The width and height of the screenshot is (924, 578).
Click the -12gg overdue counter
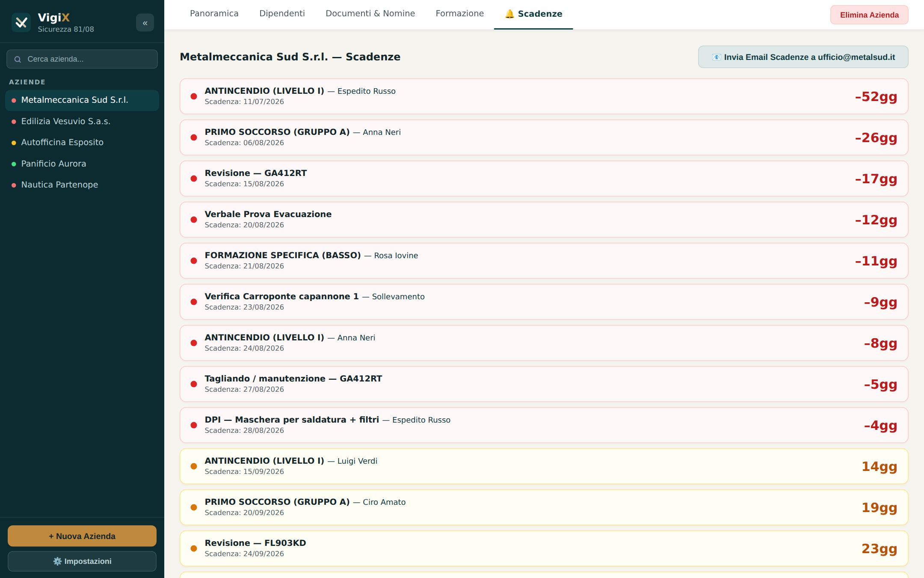click(x=876, y=220)
